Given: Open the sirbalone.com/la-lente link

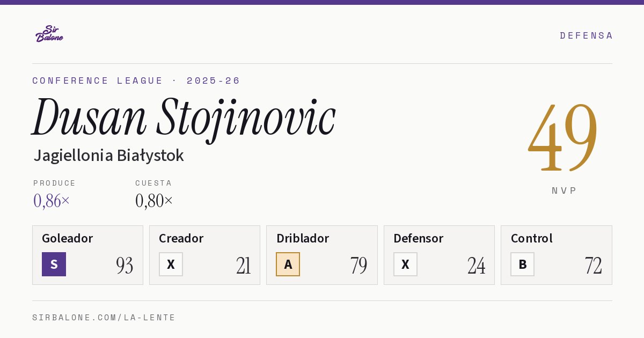Looking at the screenshot, I should (x=104, y=318).
